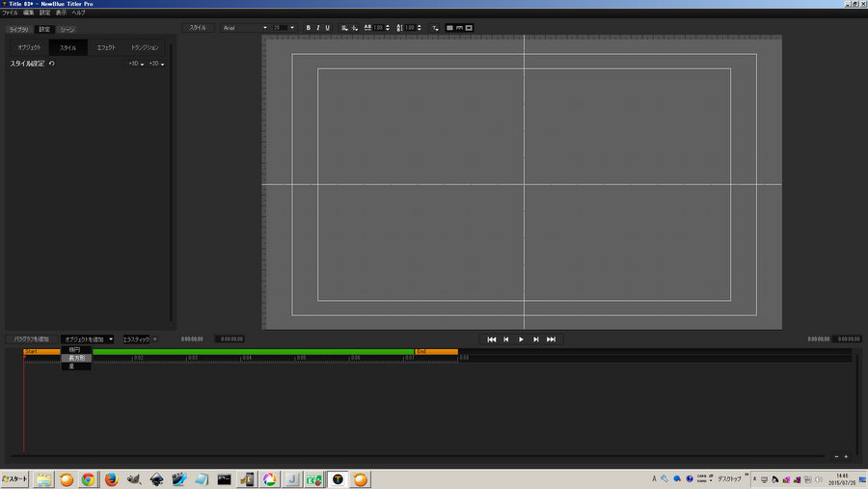The width and height of the screenshot is (868, 489).
Task: Open the +2D style dropdown
Action: coord(156,64)
